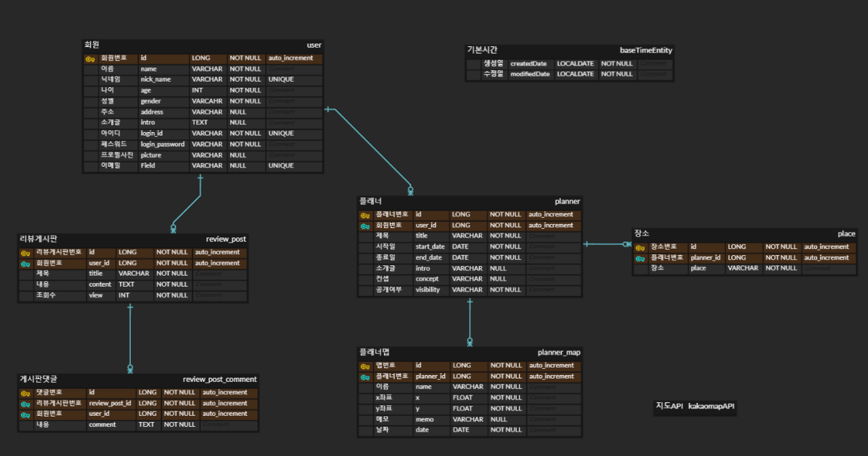Click the 게시판댓글 header label
Screen dimensions: 868x456
(x=38, y=379)
